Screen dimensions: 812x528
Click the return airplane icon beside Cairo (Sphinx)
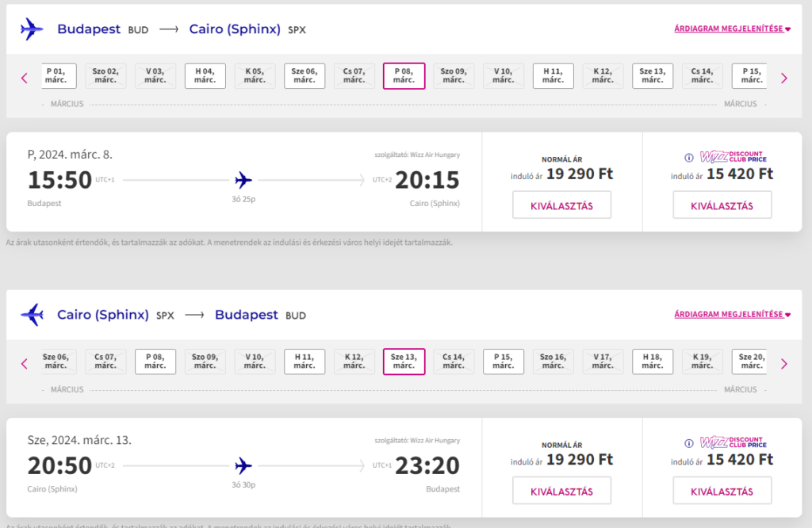tap(32, 314)
